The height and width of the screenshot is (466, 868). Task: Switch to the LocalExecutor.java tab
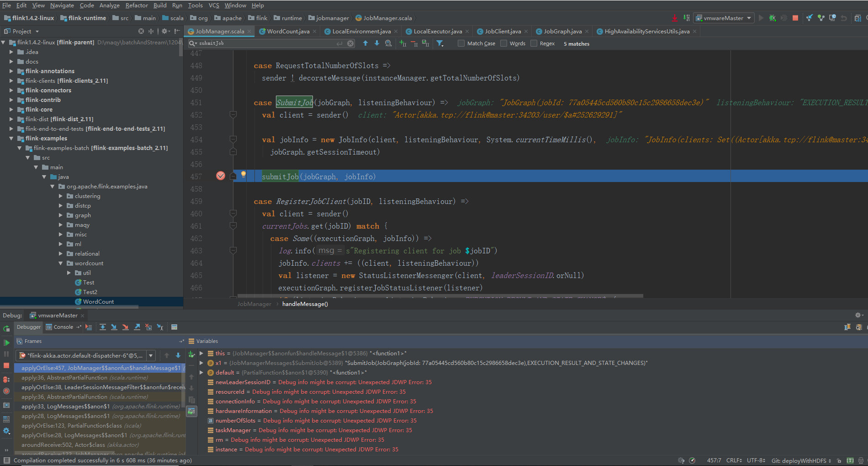pos(438,31)
